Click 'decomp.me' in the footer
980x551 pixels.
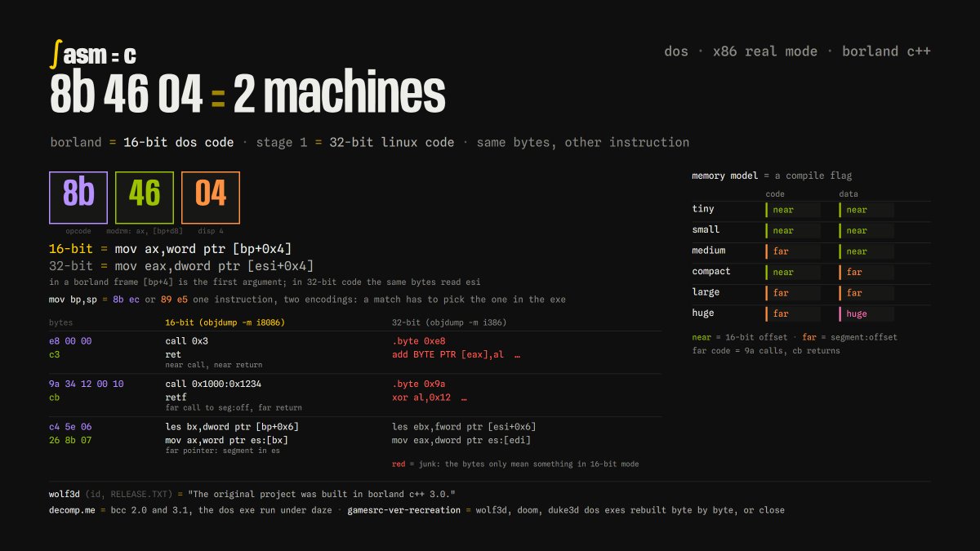pos(73,510)
